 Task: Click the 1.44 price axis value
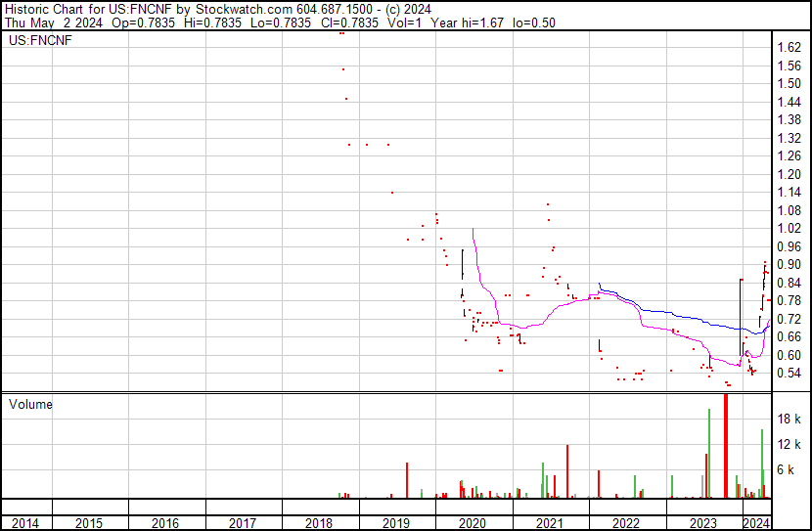pos(789,102)
